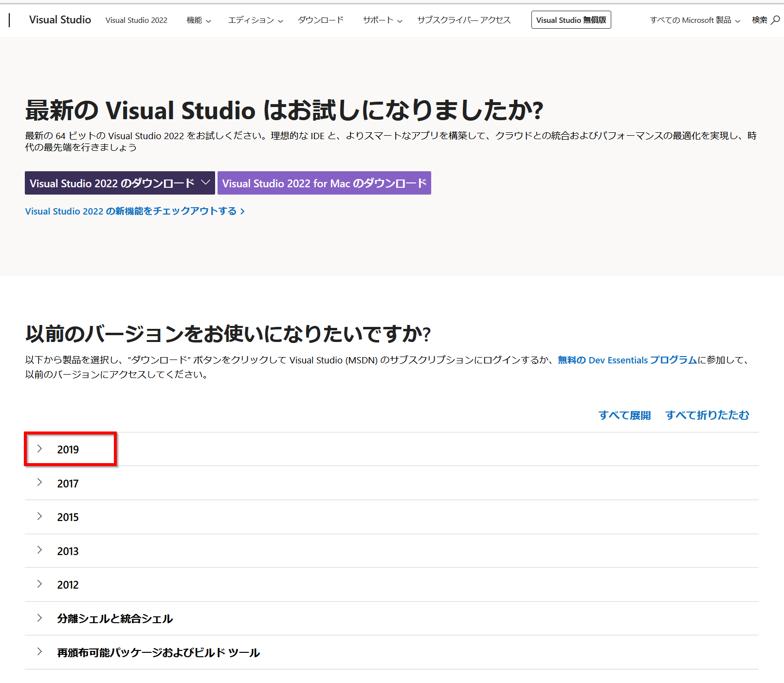The height and width of the screenshot is (683, 784).
Task: Select the 2013 row label
Action: (x=68, y=551)
